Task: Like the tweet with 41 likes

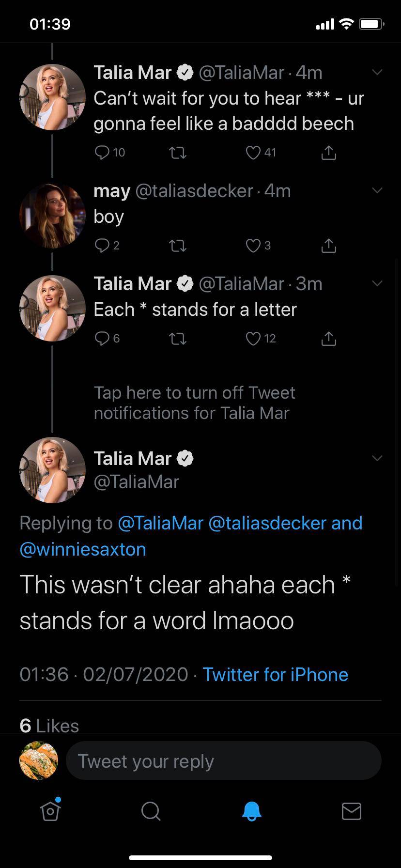Action: [253, 153]
